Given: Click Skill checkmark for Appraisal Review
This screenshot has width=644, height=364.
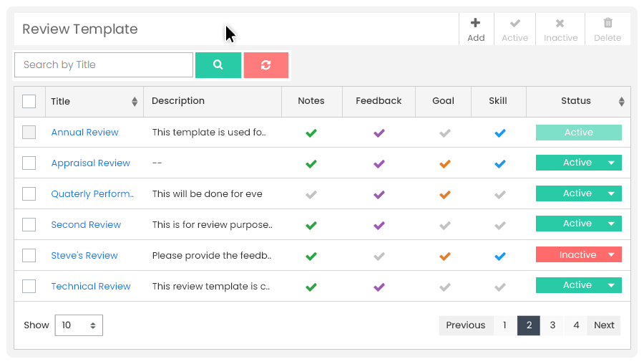Looking at the screenshot, I should tap(500, 163).
